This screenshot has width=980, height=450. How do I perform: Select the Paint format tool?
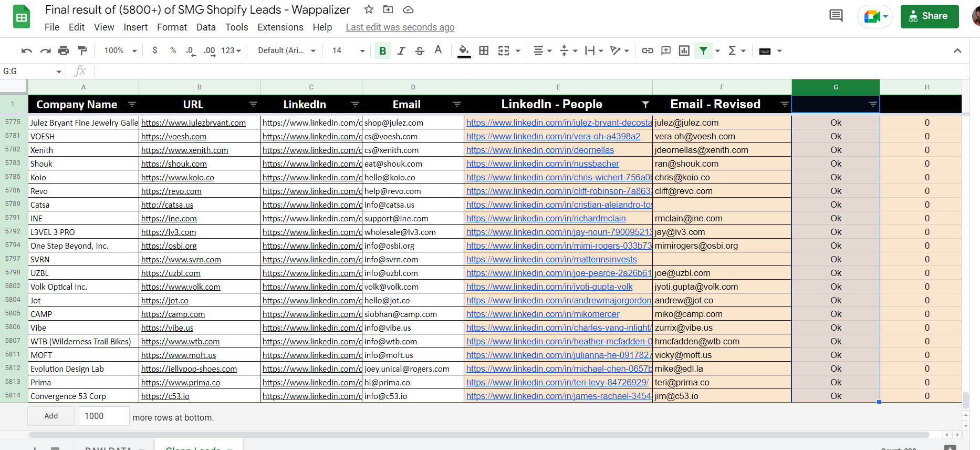(82, 51)
